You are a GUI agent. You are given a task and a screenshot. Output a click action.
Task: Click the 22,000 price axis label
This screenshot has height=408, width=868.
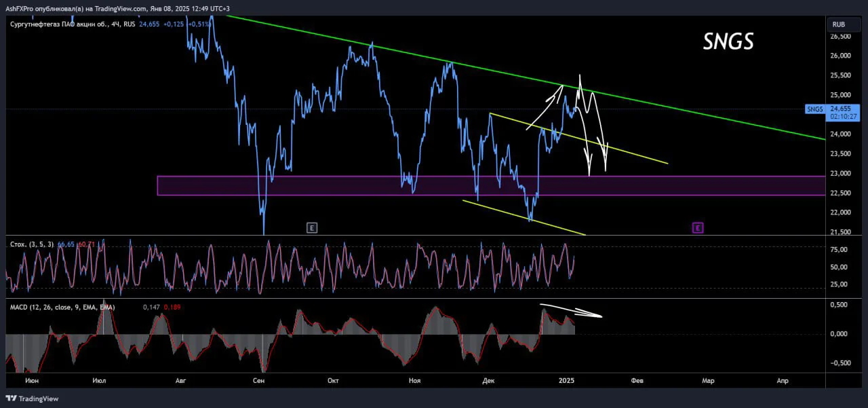(x=840, y=213)
